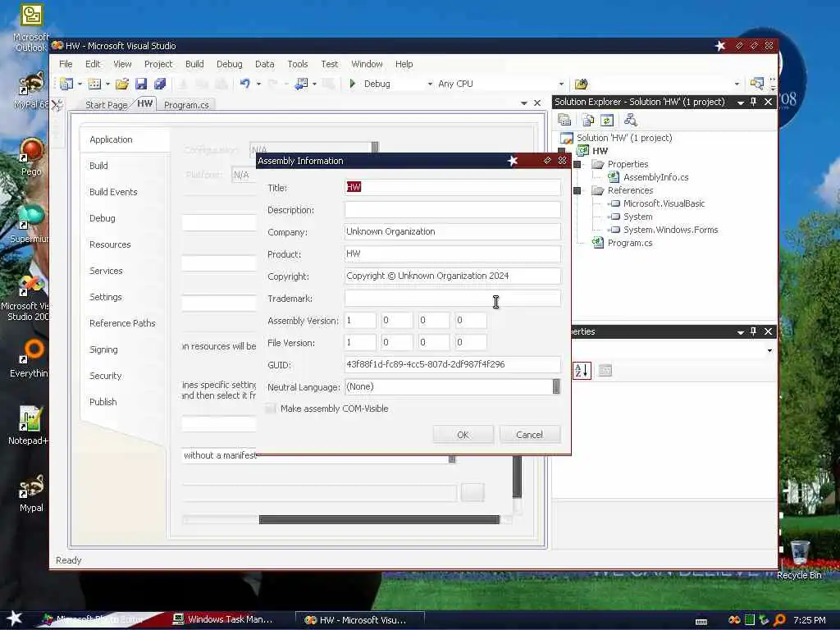Click the Toolbox icon left of Start Page

[x=57, y=105]
